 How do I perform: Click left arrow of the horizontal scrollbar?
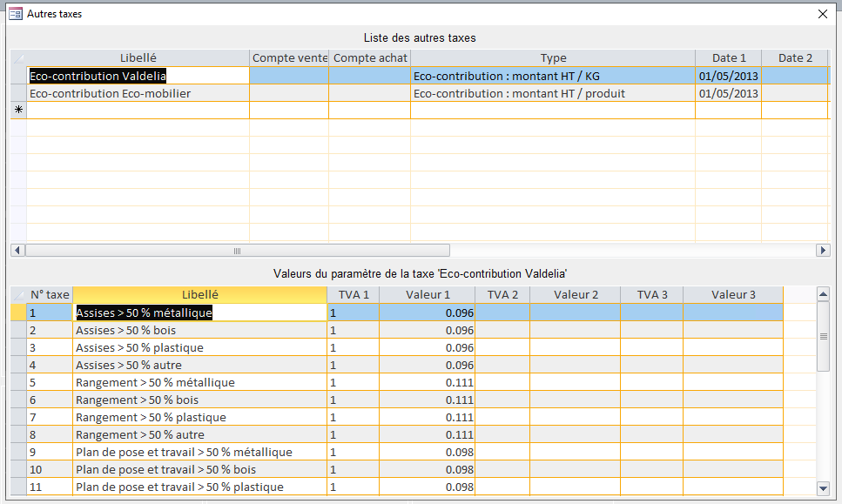tap(18, 251)
